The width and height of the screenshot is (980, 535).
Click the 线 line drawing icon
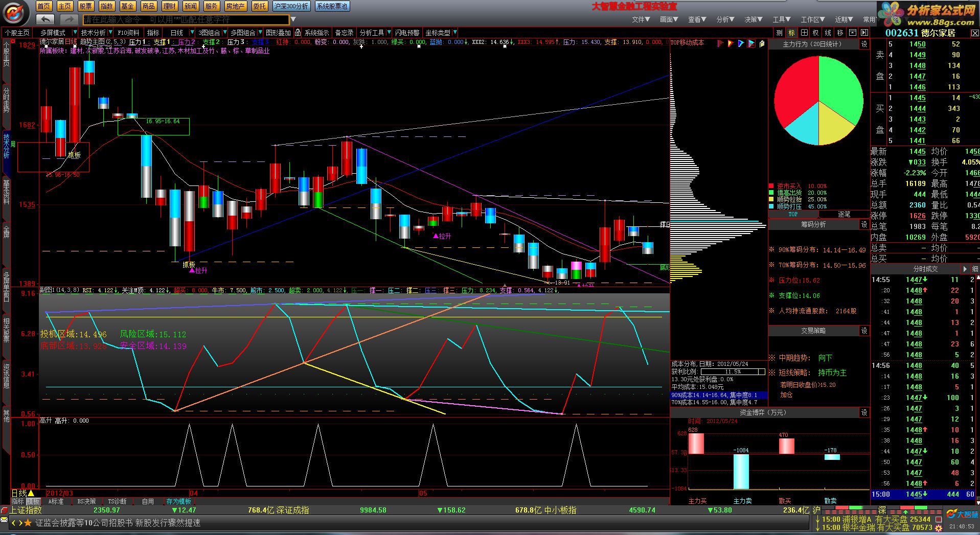pos(828,33)
